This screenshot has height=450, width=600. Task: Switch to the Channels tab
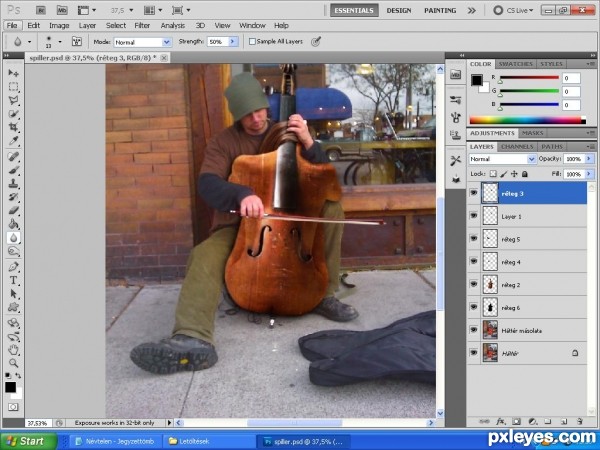(x=517, y=147)
